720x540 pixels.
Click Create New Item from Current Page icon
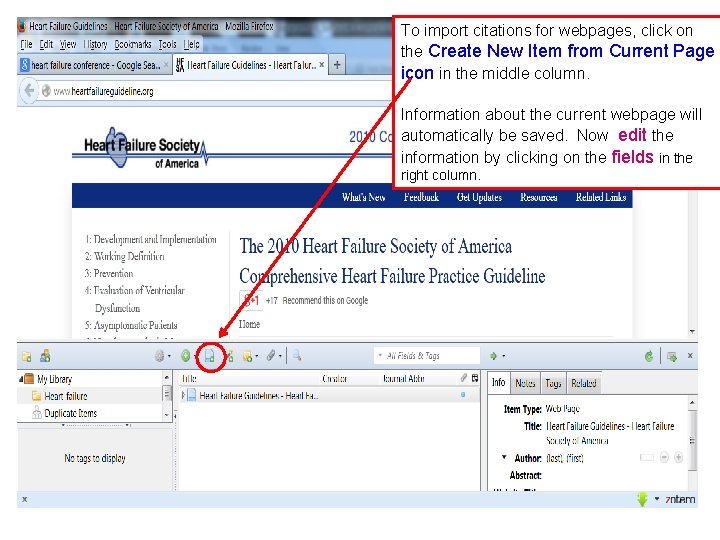210,356
